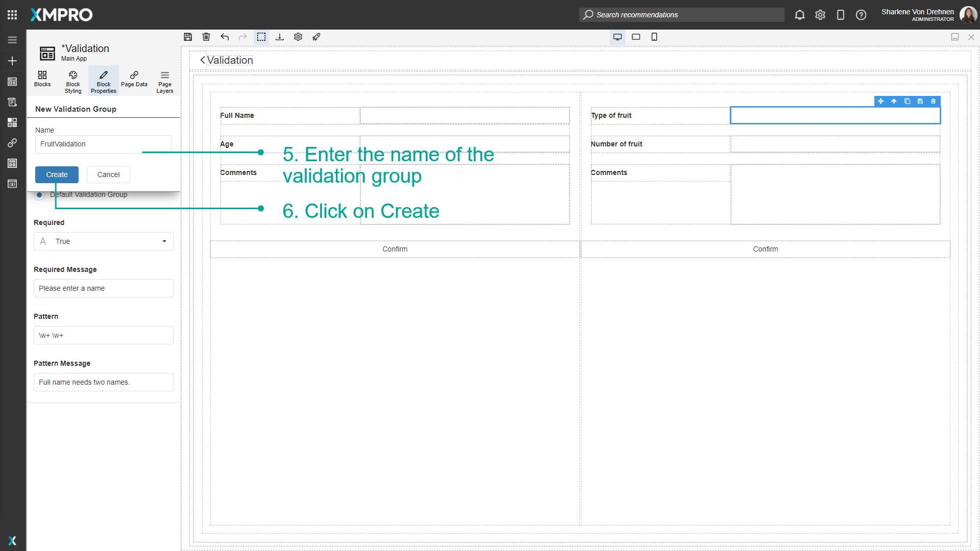The width and height of the screenshot is (980, 551).
Task: Switch to mobile preview with the phone icon
Action: 654,37
